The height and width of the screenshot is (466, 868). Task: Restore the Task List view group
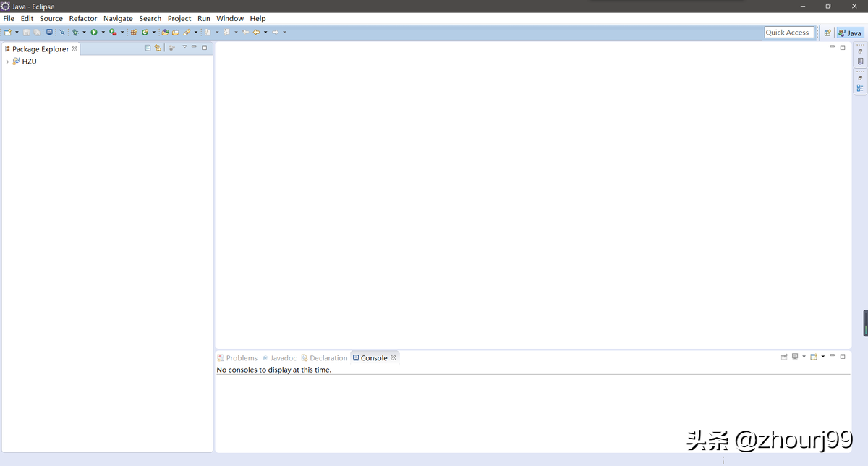(860, 51)
